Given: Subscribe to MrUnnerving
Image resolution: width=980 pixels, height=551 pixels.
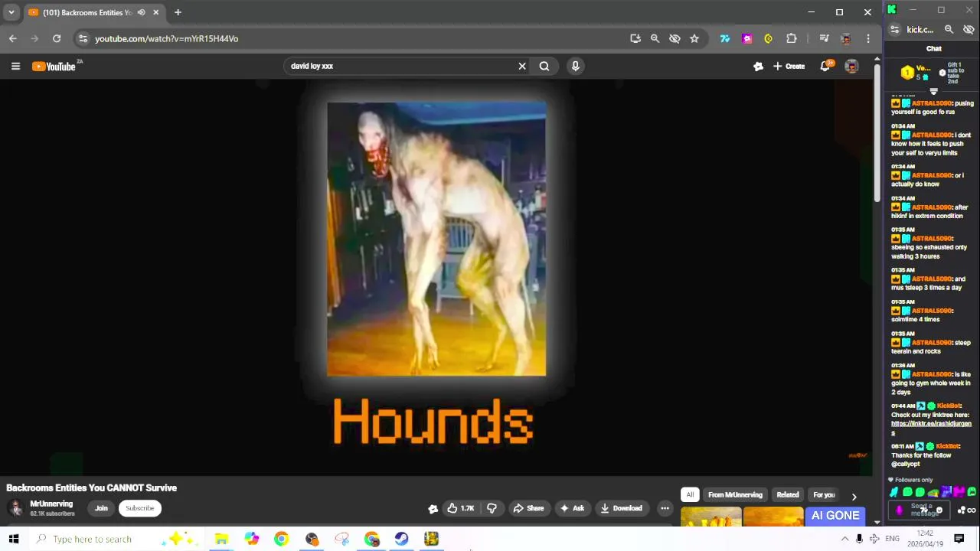Looking at the screenshot, I should (139, 508).
